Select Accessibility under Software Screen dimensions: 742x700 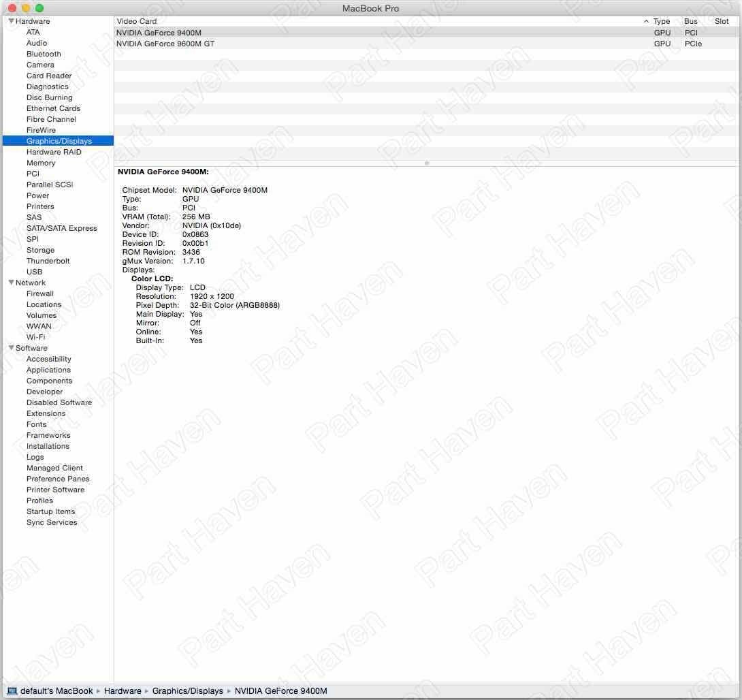pyautogui.click(x=49, y=359)
